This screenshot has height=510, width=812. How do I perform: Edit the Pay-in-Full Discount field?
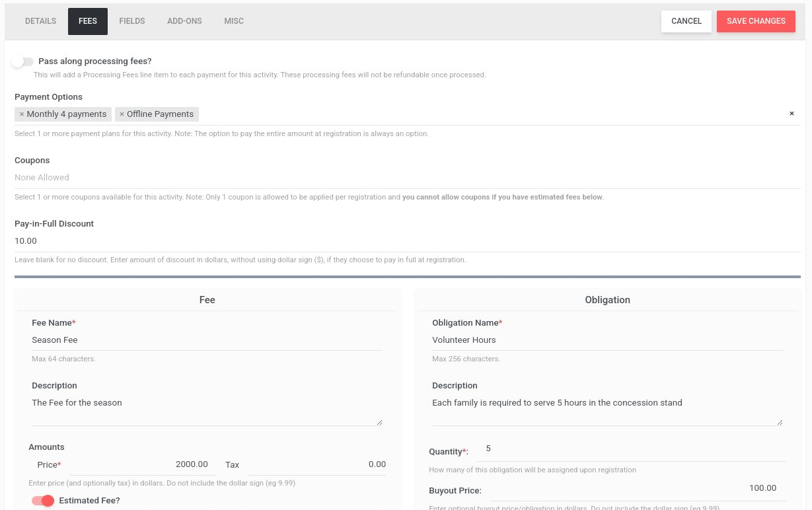coord(407,241)
